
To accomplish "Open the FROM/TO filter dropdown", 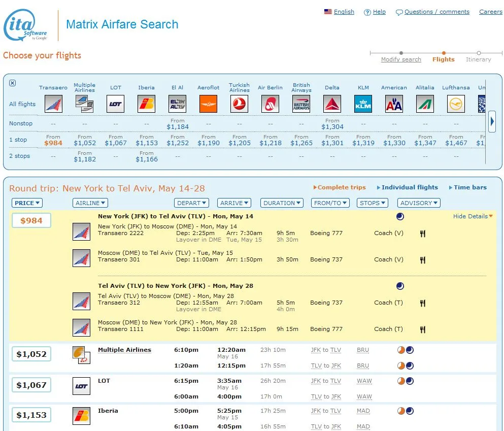I will click(x=330, y=203).
